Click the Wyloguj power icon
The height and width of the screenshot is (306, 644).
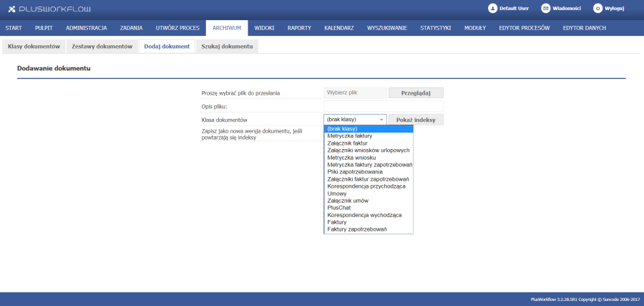597,9
